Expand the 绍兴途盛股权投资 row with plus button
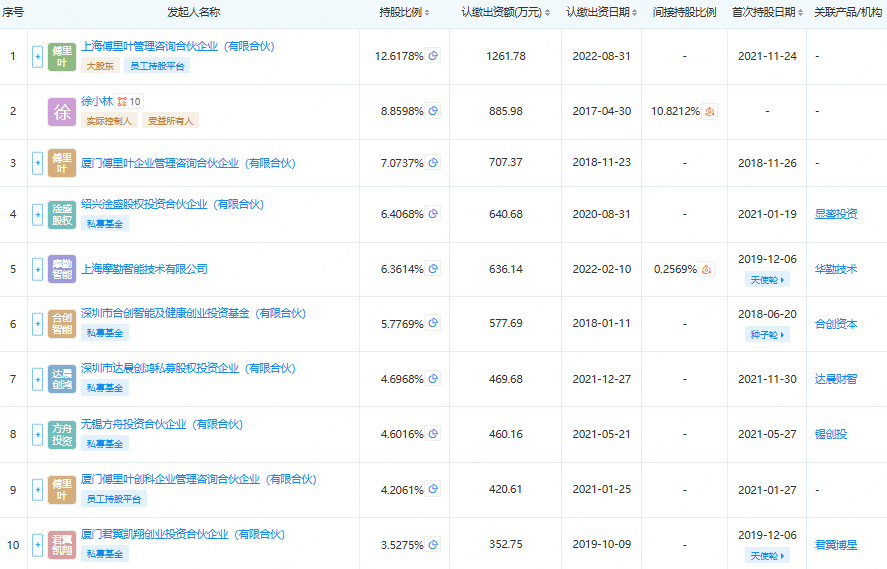The image size is (887, 569). click(38, 214)
